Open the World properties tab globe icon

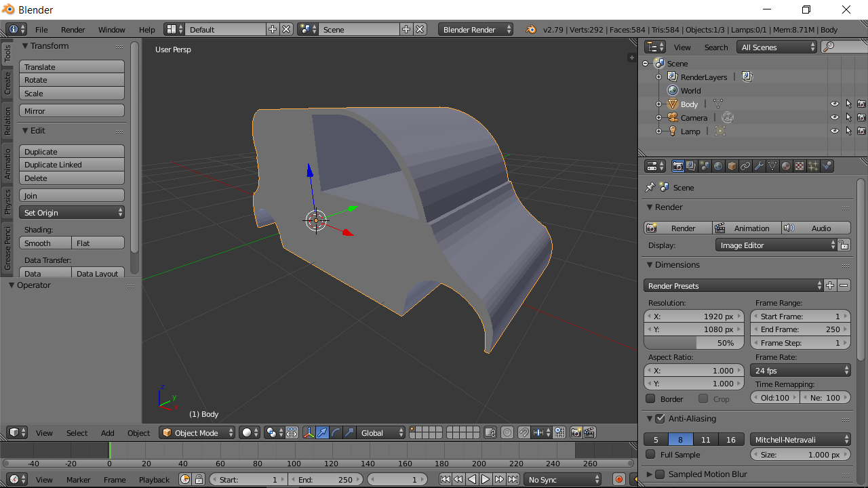tap(718, 166)
